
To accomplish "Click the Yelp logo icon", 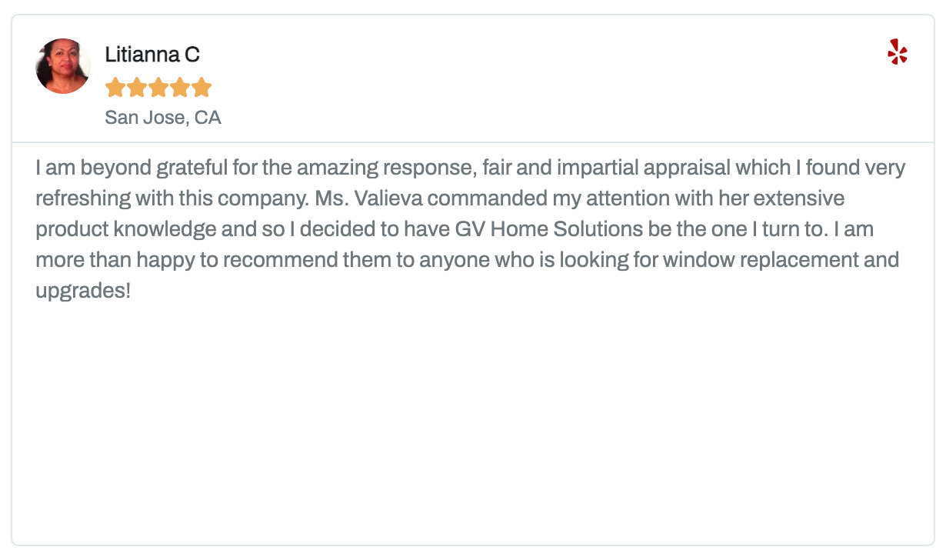I will coord(897,52).
